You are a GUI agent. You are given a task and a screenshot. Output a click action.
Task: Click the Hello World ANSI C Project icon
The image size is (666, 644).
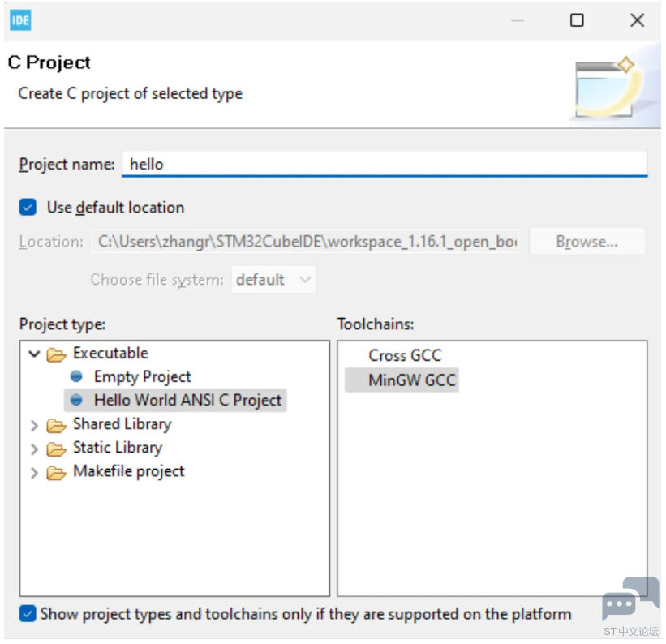pyautogui.click(x=77, y=401)
